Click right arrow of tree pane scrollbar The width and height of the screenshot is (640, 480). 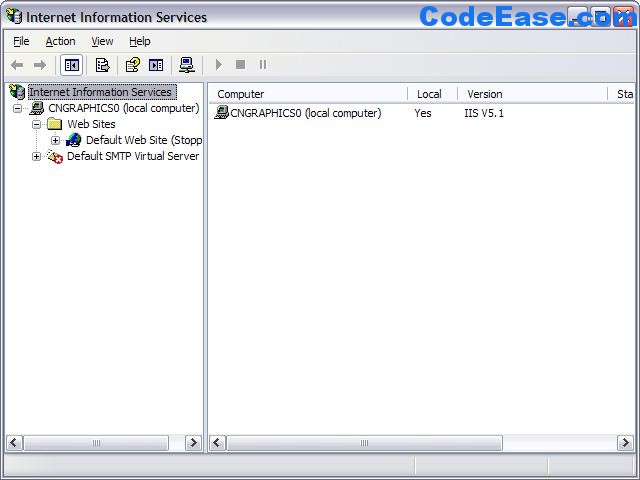tap(193, 443)
